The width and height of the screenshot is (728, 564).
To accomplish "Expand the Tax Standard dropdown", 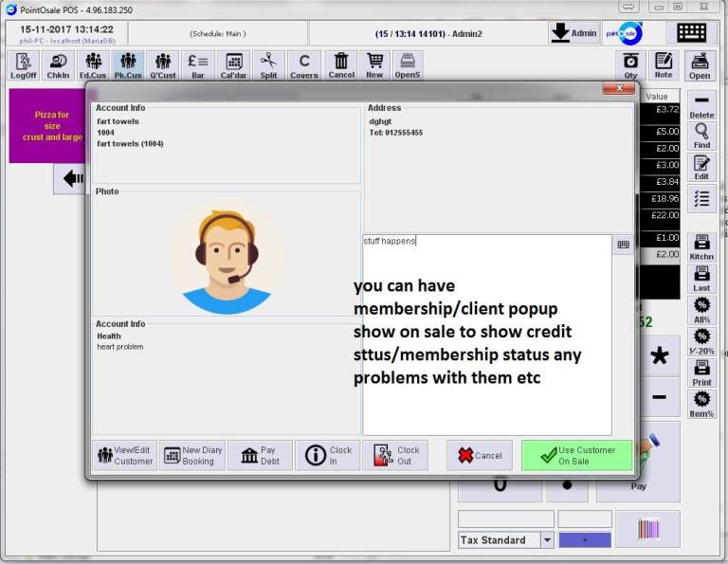I will point(547,540).
